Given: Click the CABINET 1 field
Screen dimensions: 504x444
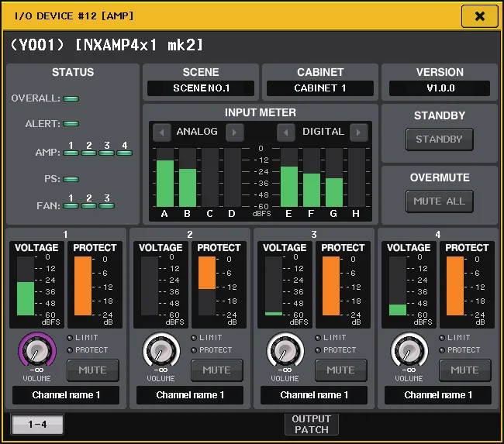Looking at the screenshot, I should tap(320, 88).
